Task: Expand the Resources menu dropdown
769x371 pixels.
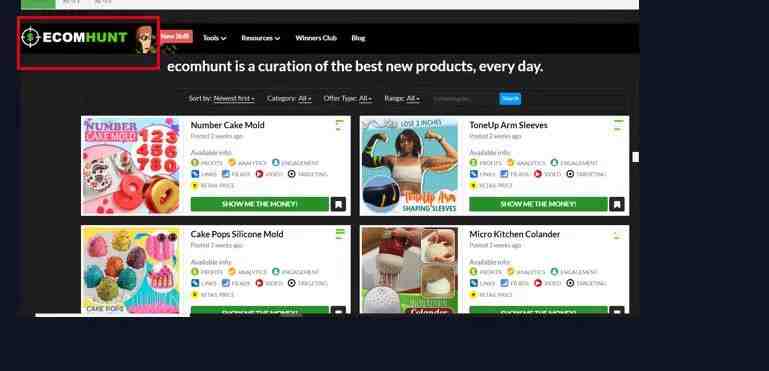Action: [x=260, y=38]
